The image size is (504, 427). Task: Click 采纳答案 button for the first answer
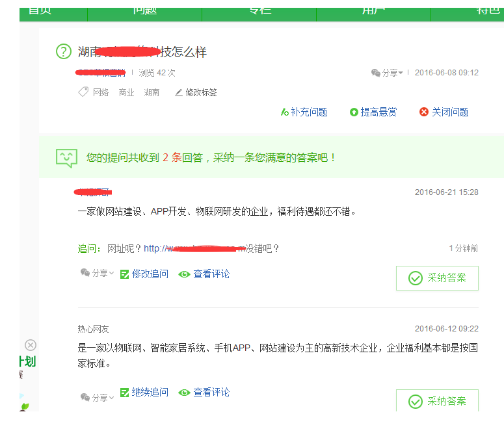(437, 278)
